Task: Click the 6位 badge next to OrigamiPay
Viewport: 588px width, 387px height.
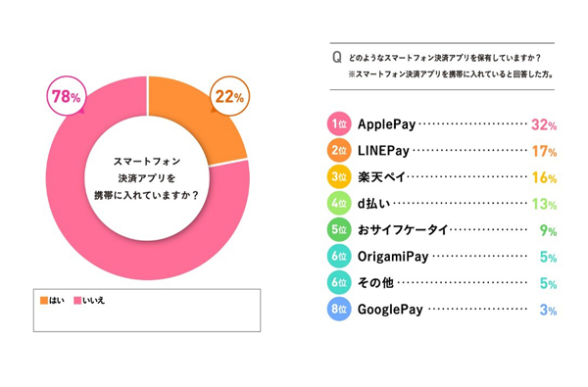Action: click(339, 256)
